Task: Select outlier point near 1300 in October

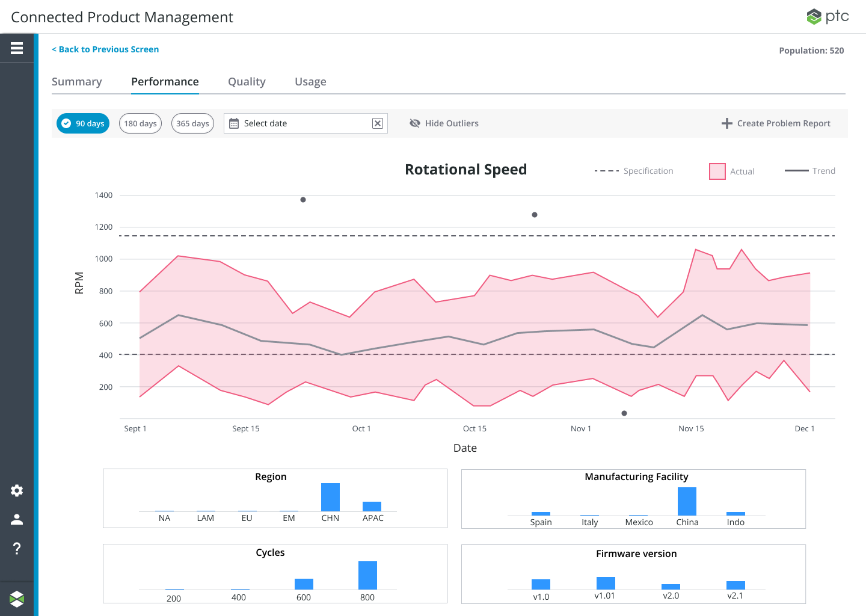Action: 535,215
